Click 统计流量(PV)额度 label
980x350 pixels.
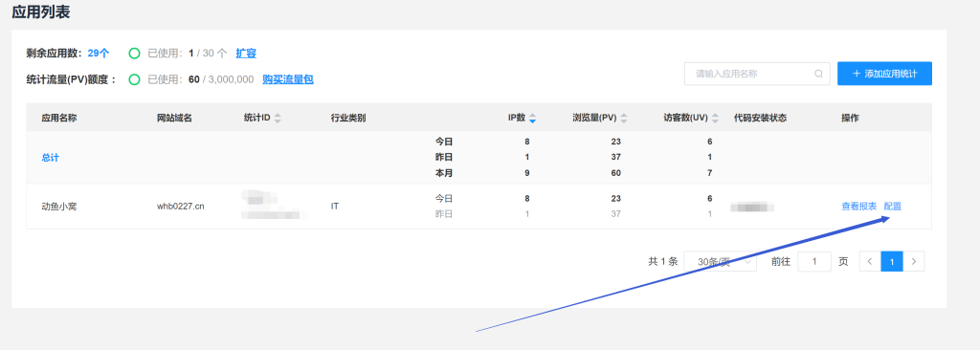coord(71,79)
